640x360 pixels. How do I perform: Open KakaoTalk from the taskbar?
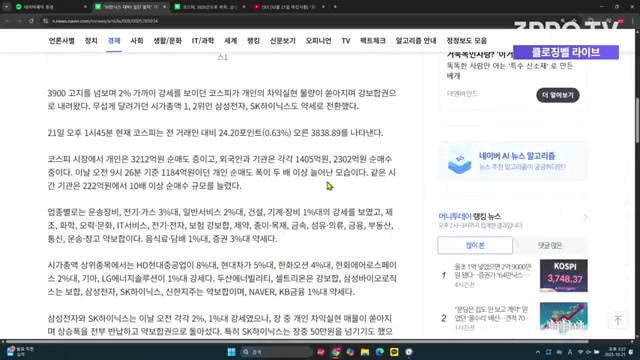[x=394, y=352]
